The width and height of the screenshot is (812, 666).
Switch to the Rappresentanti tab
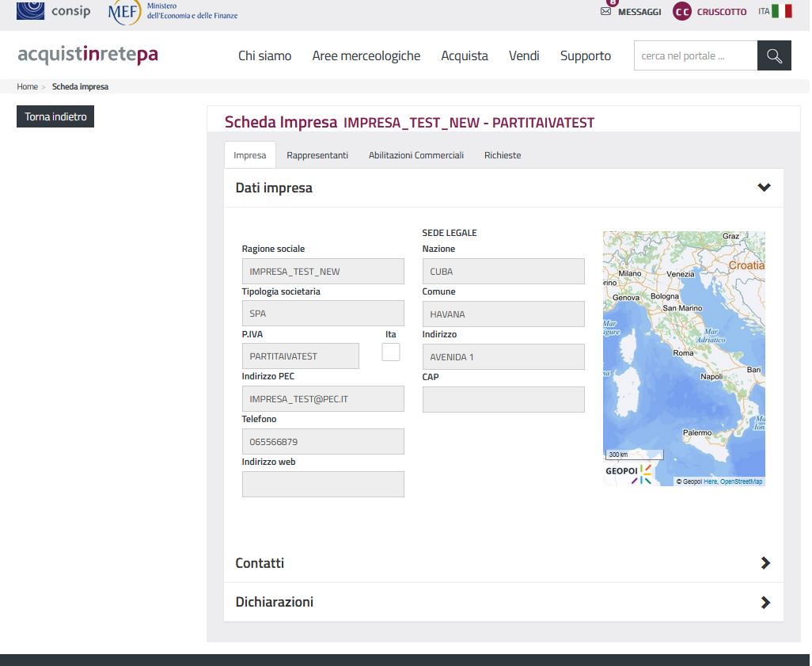[317, 155]
